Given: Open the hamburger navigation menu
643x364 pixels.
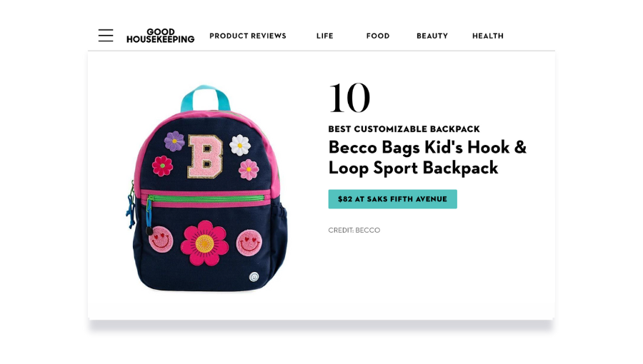Looking at the screenshot, I should tap(106, 36).
